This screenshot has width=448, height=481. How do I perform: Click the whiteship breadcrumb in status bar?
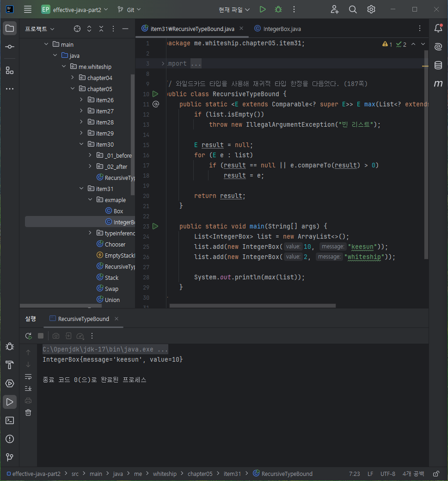tap(165, 474)
